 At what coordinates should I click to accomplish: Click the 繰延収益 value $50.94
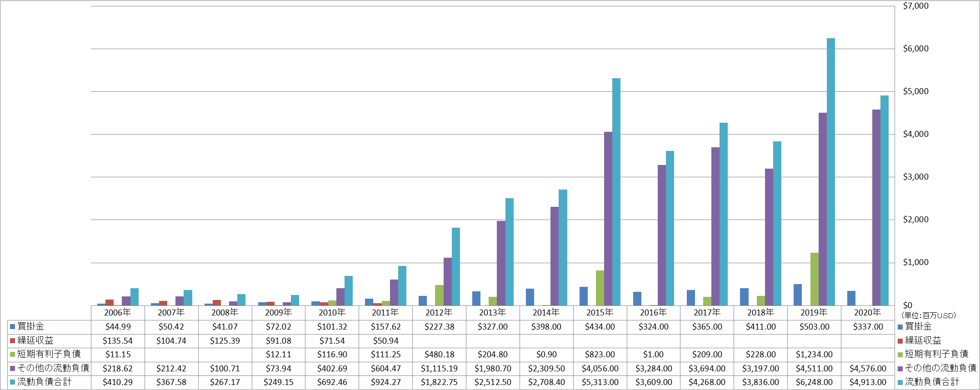pos(386,340)
